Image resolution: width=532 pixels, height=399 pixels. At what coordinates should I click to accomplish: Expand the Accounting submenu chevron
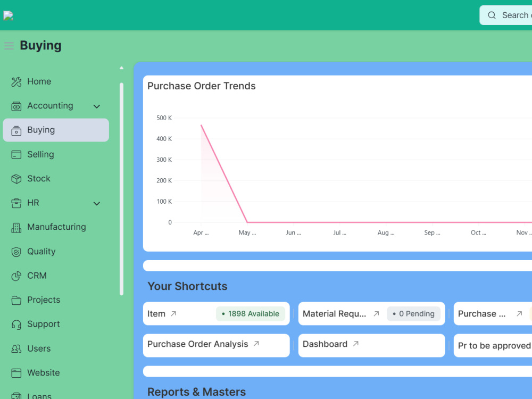[x=97, y=106]
